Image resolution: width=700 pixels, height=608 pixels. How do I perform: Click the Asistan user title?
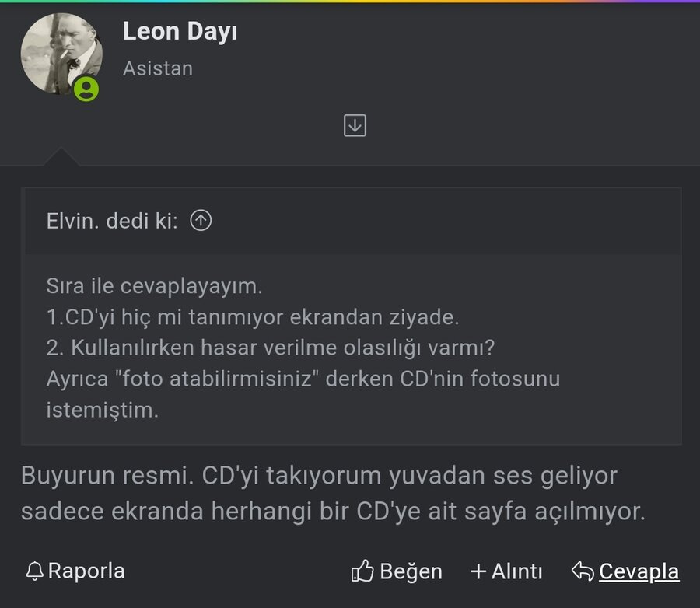point(158,68)
